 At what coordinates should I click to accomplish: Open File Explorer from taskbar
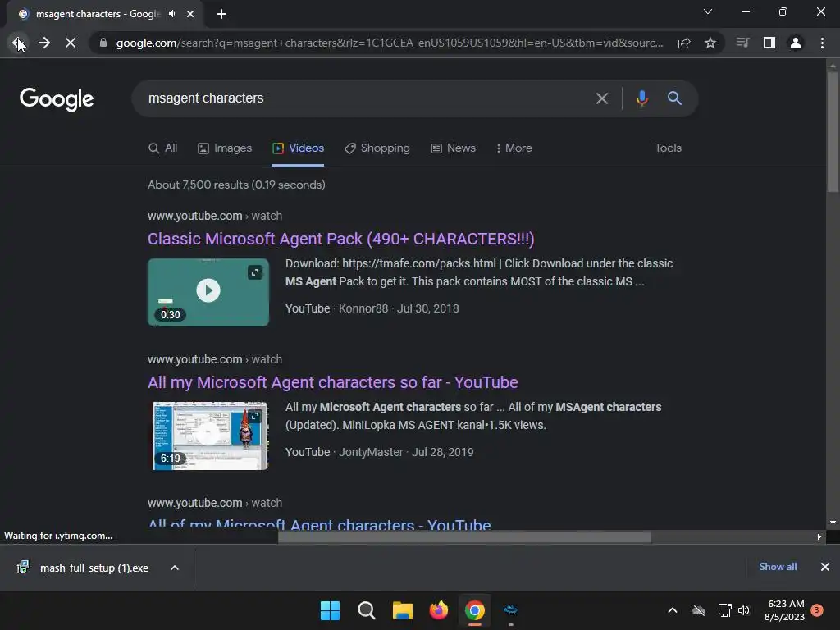coord(402,610)
